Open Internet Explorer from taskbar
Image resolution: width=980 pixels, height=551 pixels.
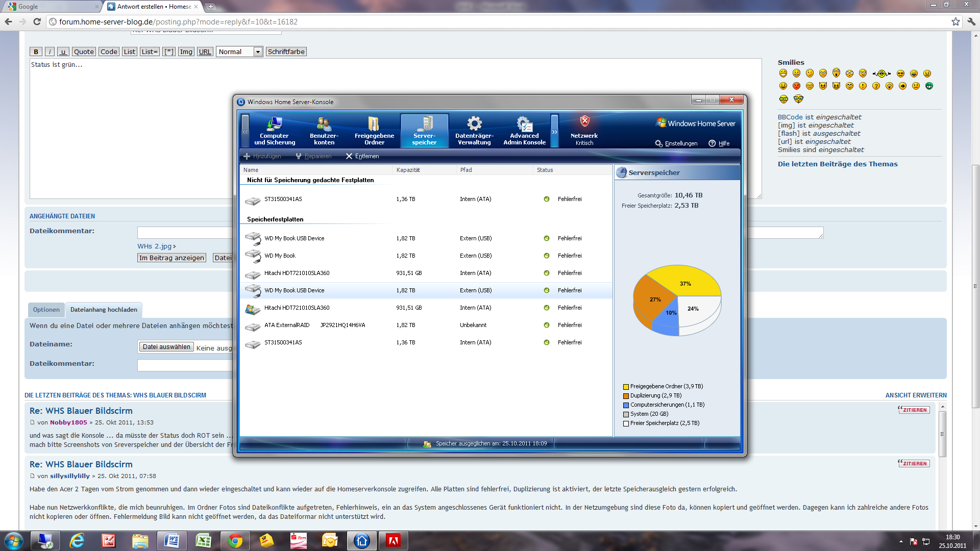click(77, 541)
